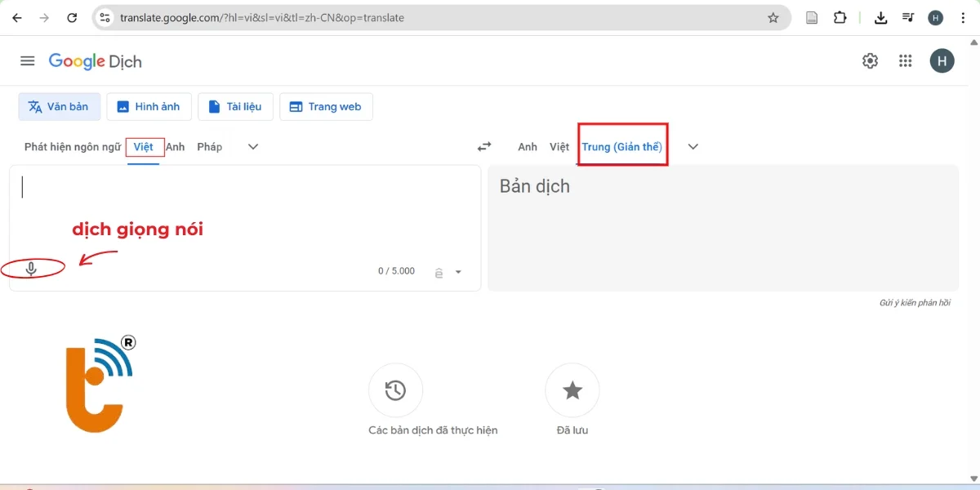The width and height of the screenshot is (980, 490).
Task: Click inside the source text box
Action: coord(245,212)
